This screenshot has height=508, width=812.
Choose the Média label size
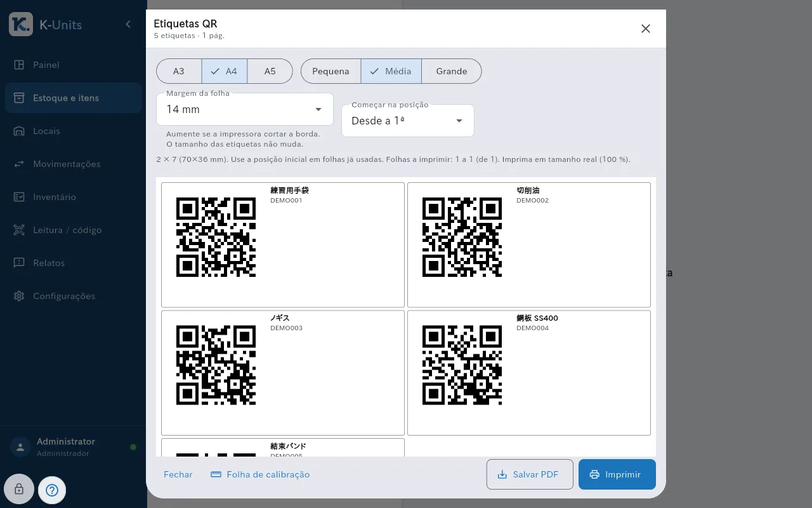[391, 71]
